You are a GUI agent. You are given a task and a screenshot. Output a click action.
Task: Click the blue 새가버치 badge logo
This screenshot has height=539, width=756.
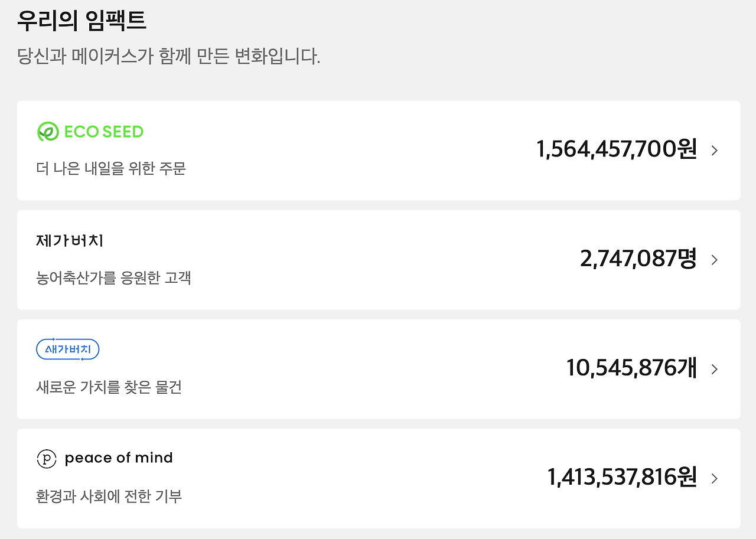pyautogui.click(x=68, y=349)
